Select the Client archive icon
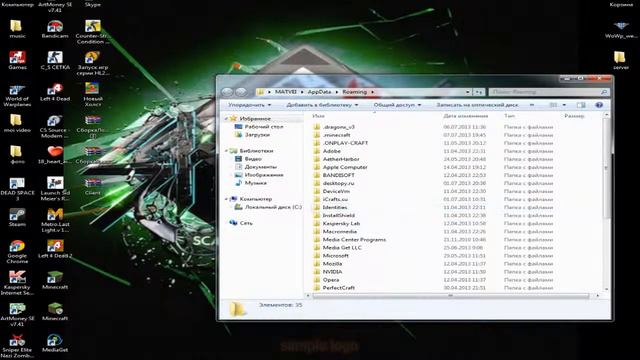 point(93,186)
